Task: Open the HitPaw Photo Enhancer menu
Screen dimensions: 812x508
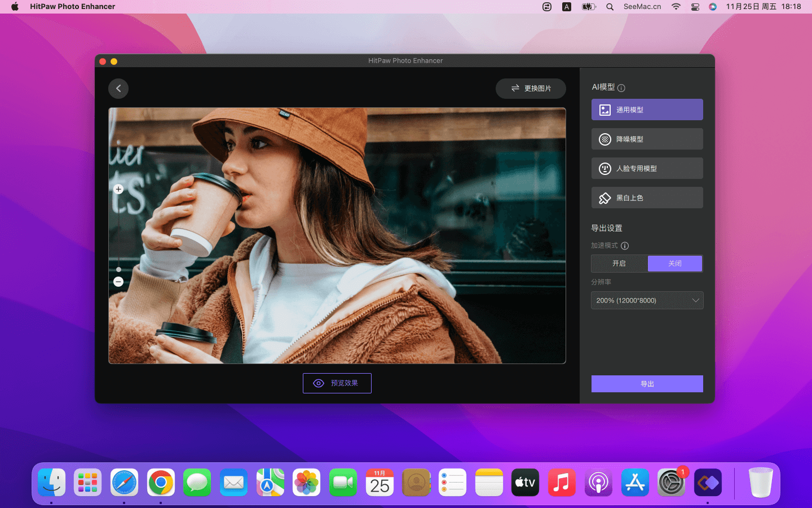Action: pos(72,7)
